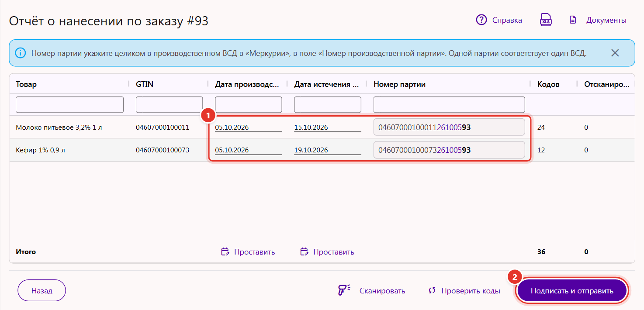Sort by GTIN column header
This screenshot has width=644, height=310.
click(145, 84)
